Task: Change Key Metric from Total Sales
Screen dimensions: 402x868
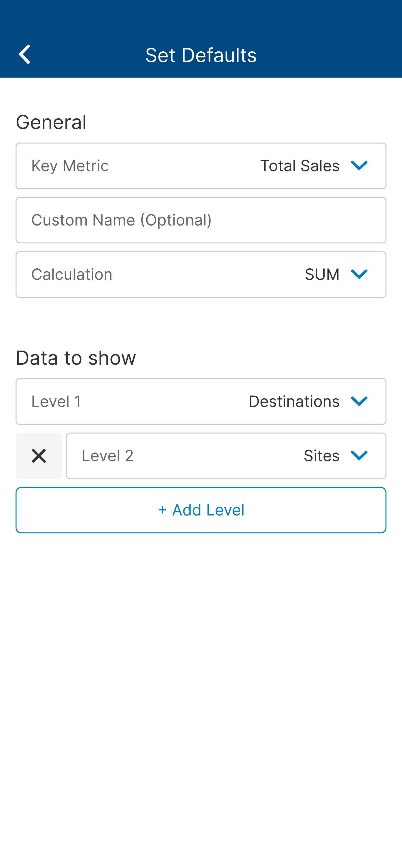Action: pos(300,165)
